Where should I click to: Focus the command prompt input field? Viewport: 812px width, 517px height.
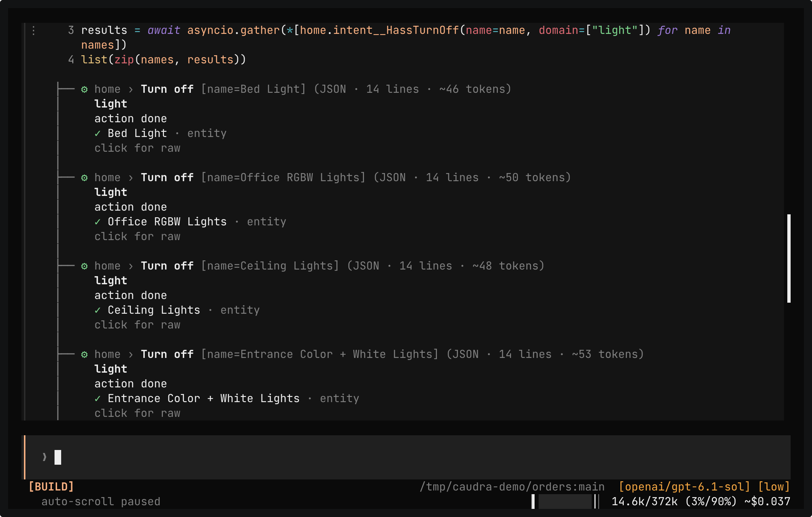click(x=407, y=457)
